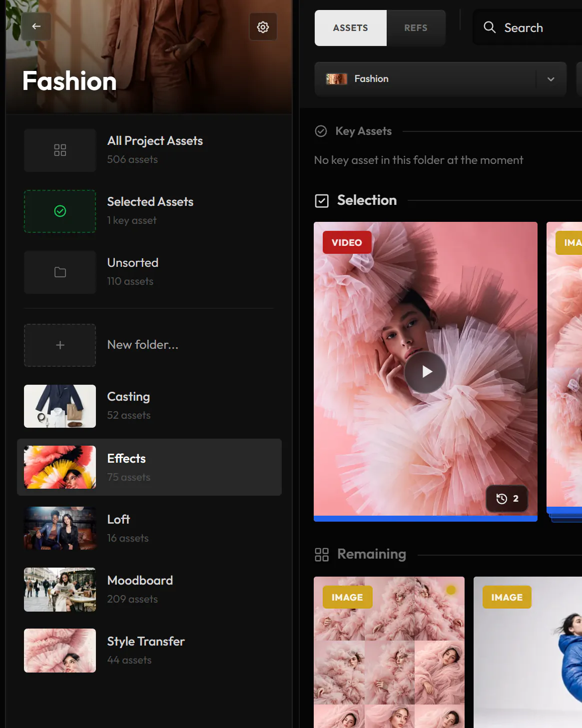Toggle the Selection section checkbox
This screenshot has width=582, height=728.
pos(322,201)
